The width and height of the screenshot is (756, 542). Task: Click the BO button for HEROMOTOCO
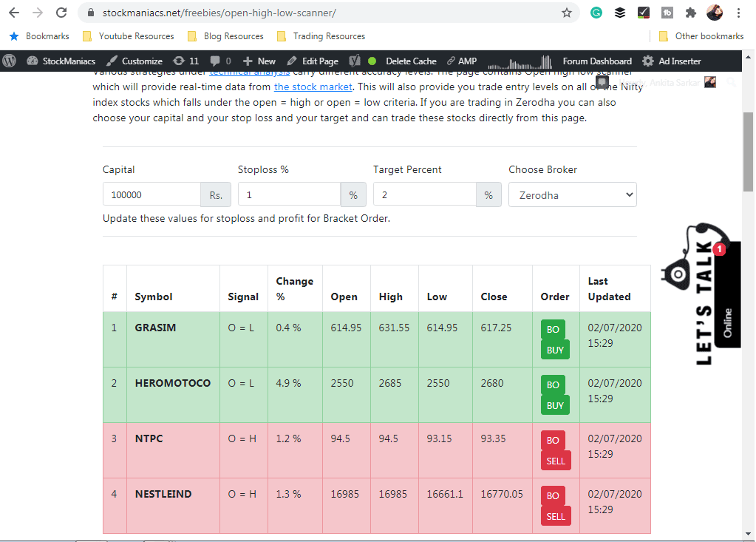pos(553,385)
